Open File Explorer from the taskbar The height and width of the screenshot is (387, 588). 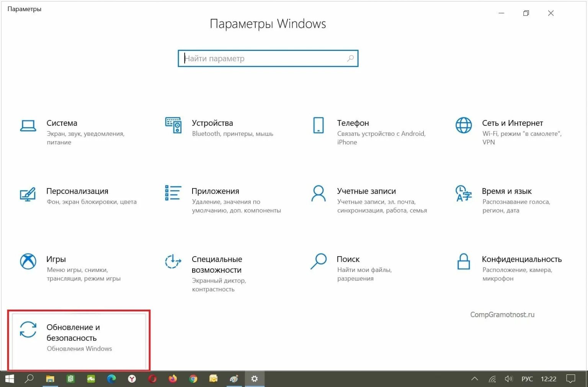tap(50, 379)
